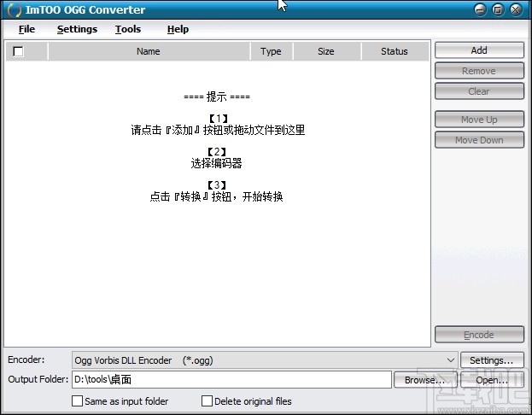Click the ImTOO app logo icon
Viewport: 532px width, 415px height.
[15, 10]
